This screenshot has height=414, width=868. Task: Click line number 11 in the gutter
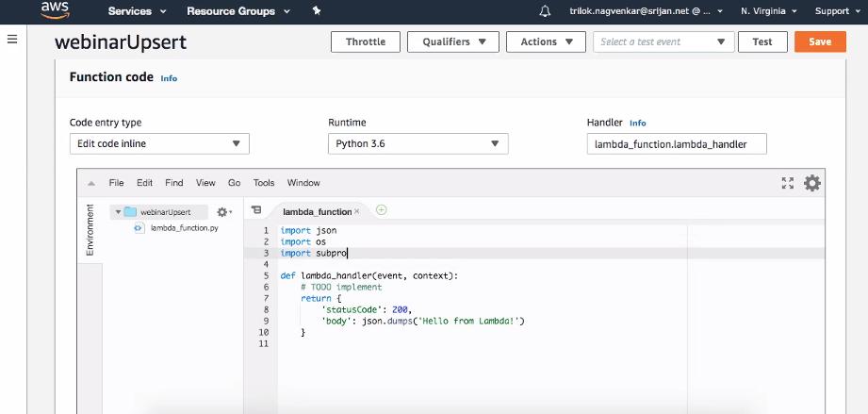(264, 343)
